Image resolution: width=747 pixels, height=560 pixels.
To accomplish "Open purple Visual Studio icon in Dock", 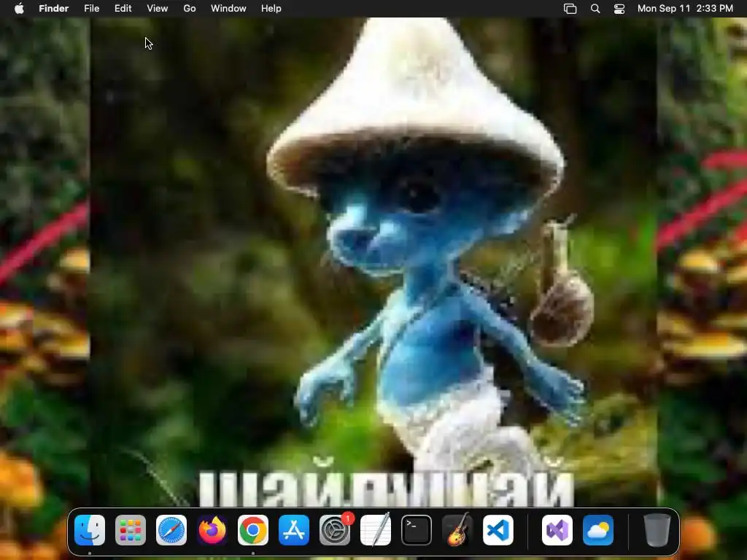I will point(557,530).
